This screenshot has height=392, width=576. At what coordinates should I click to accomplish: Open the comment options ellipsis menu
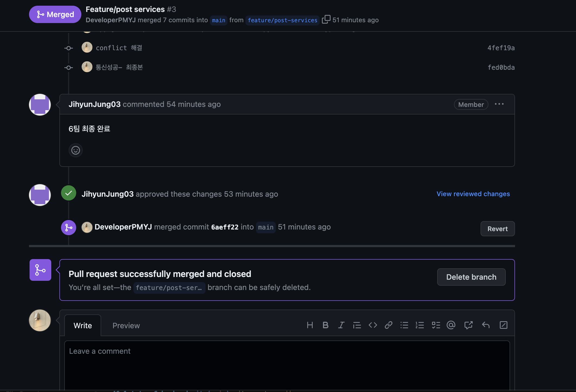click(x=499, y=104)
